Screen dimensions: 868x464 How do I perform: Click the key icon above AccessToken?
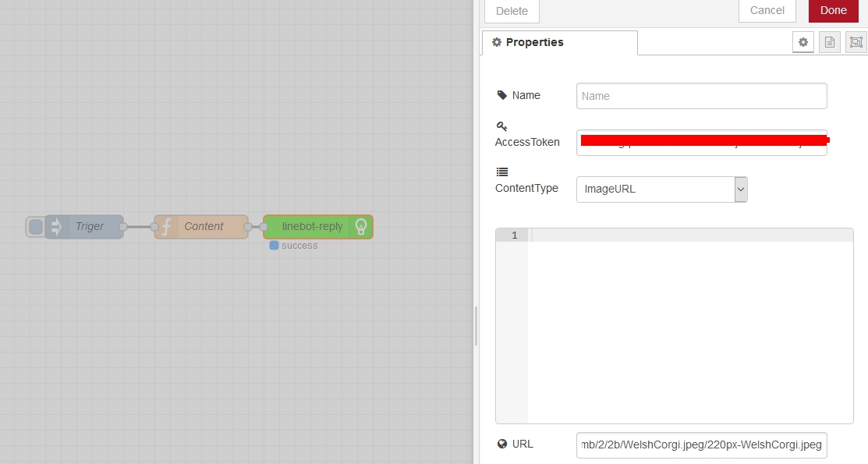[501, 126]
